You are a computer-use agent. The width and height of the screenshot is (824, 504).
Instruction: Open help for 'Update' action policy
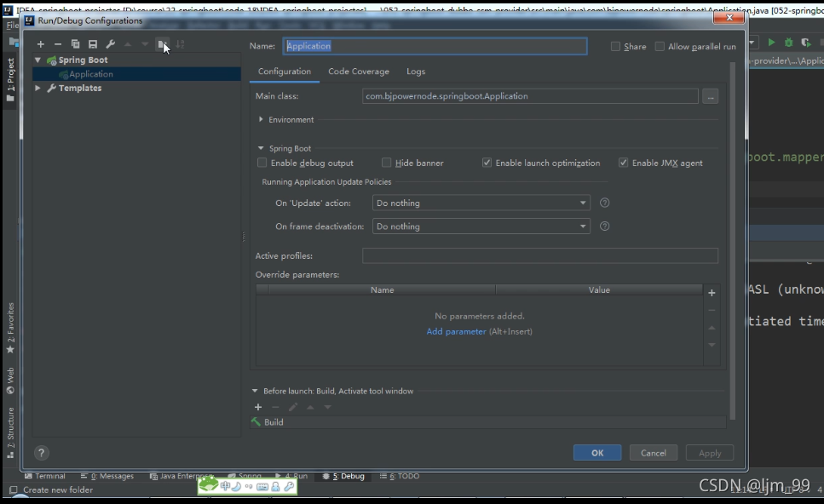(604, 203)
